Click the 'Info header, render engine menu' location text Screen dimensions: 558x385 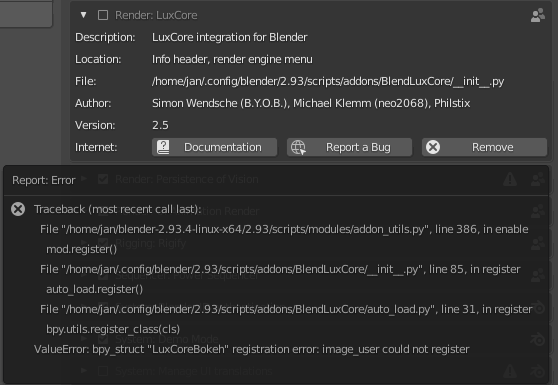click(232, 59)
